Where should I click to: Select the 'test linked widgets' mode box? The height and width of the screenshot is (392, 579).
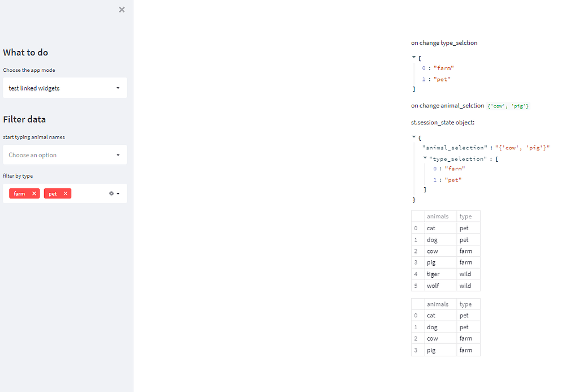[x=57, y=88]
